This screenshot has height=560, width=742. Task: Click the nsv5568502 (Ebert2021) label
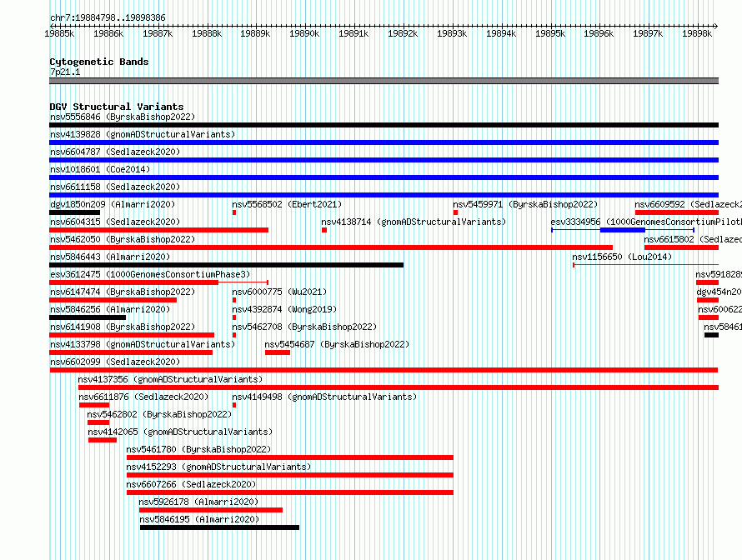[x=287, y=204]
